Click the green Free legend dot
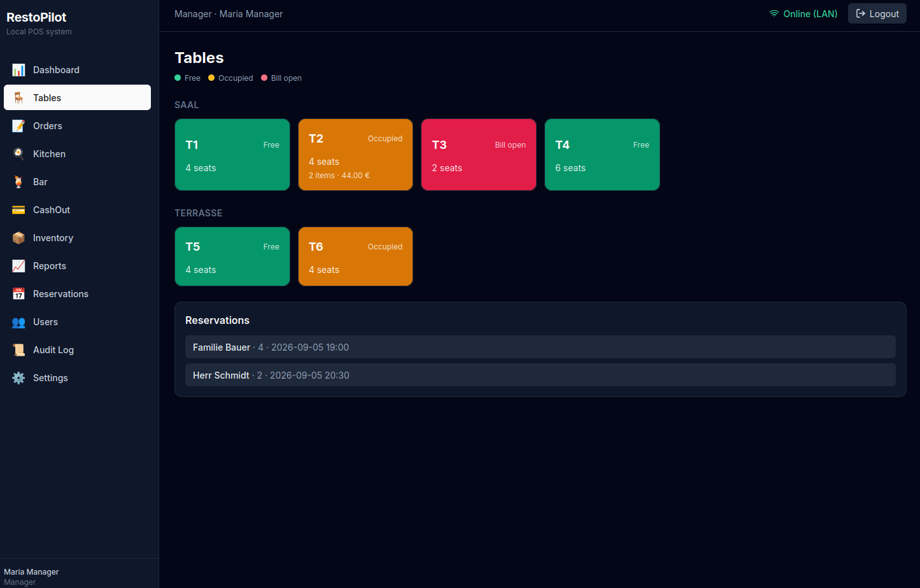 (178, 78)
